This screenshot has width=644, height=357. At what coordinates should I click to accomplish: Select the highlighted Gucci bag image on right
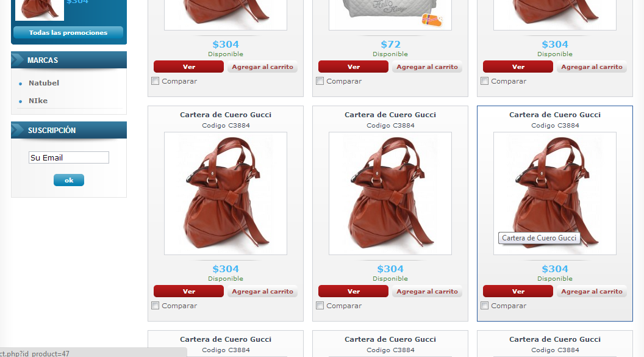click(x=555, y=193)
